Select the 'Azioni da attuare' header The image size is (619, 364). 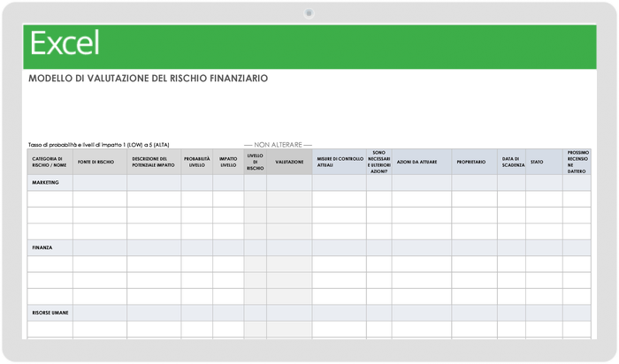(422, 162)
